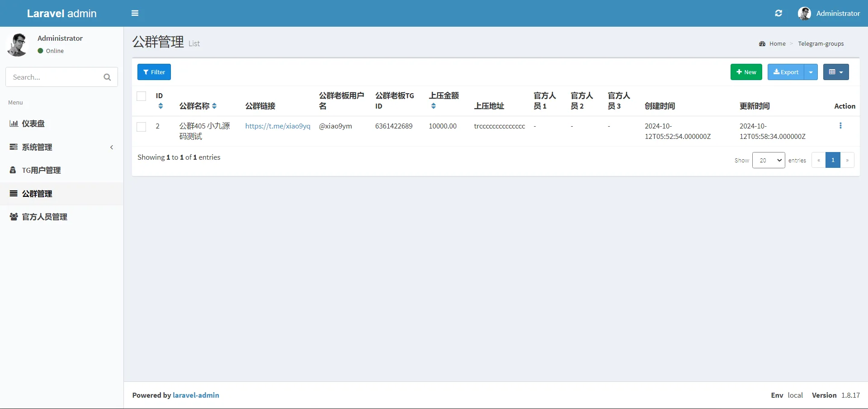Click the three-dot action icon for row 2
This screenshot has height=409, width=868.
point(840,126)
